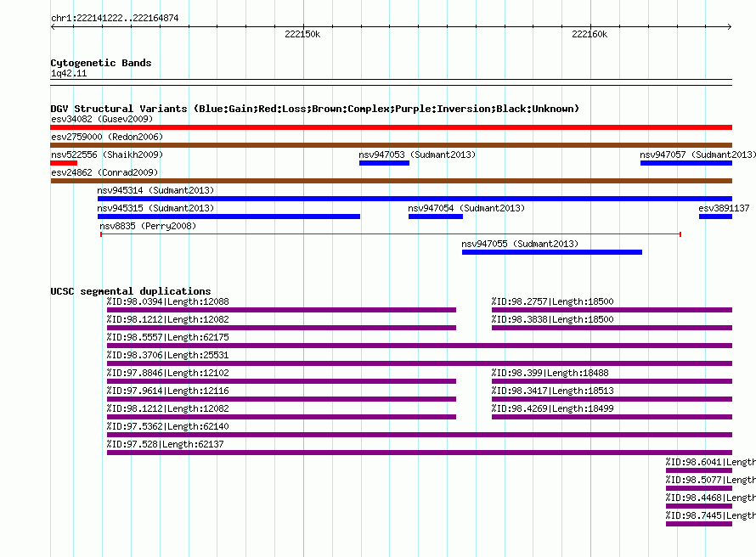Open the UCSC segmental duplications track title
The image size is (756, 557).
[131, 291]
